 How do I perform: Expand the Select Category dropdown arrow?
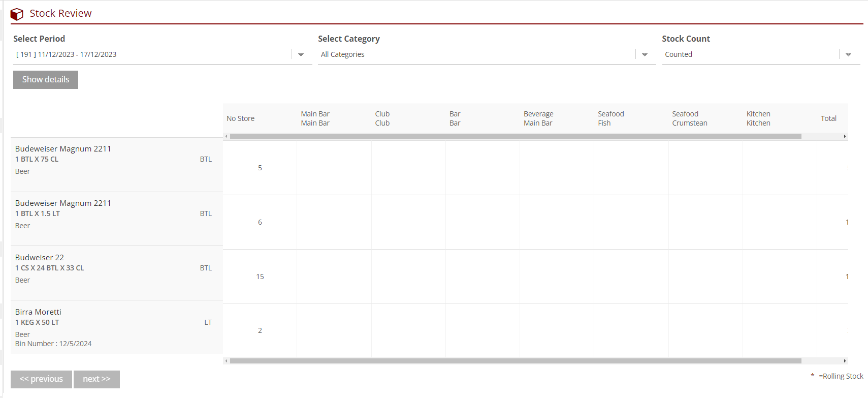(645, 54)
